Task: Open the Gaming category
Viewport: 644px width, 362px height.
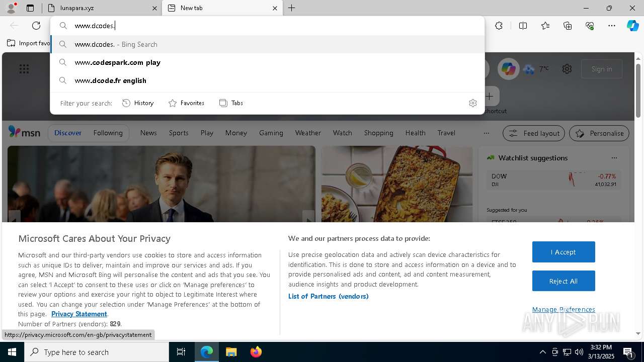Action: tap(271, 133)
